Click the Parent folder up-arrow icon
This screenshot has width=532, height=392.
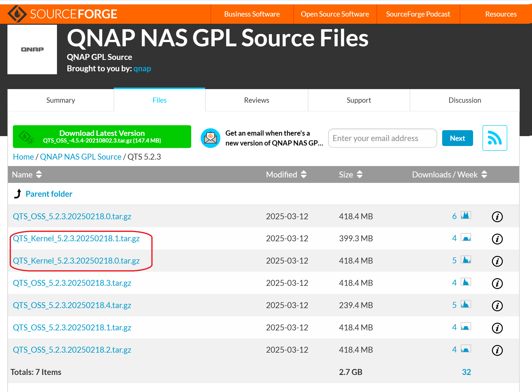pos(18,194)
